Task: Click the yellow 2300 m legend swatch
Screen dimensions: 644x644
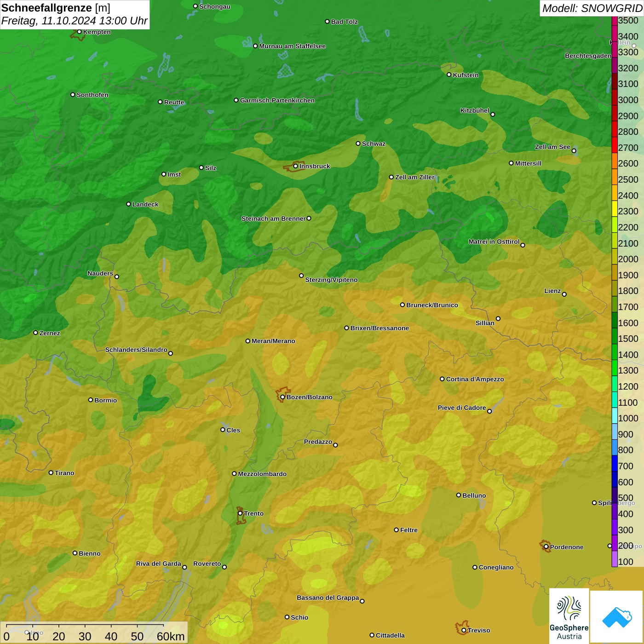Action: pyautogui.click(x=615, y=208)
